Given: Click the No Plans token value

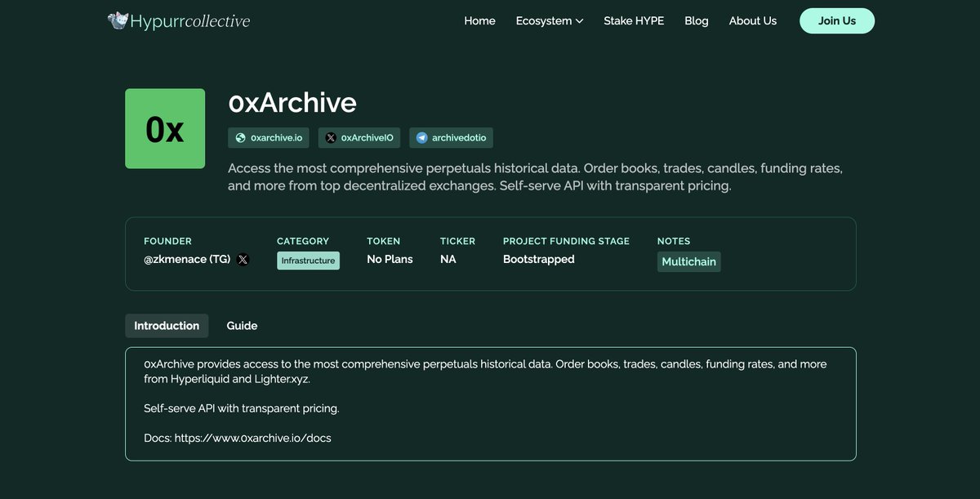Looking at the screenshot, I should pyautogui.click(x=390, y=259).
